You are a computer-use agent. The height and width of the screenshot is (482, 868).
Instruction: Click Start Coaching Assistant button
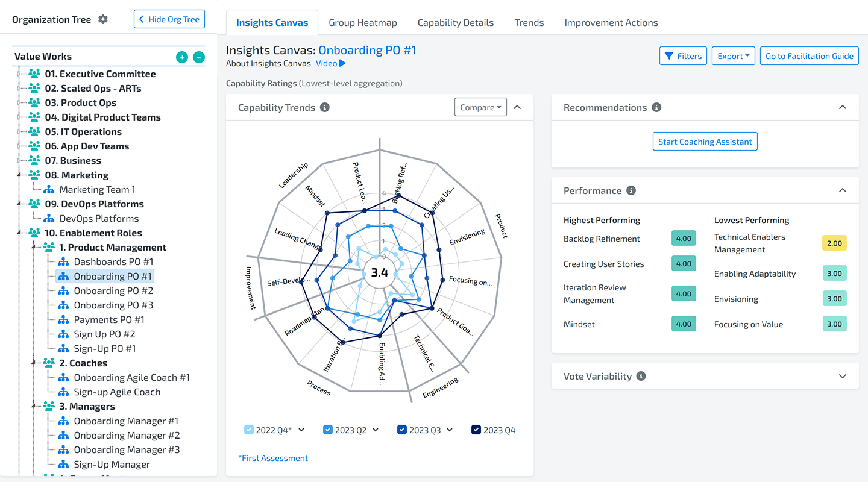point(705,142)
